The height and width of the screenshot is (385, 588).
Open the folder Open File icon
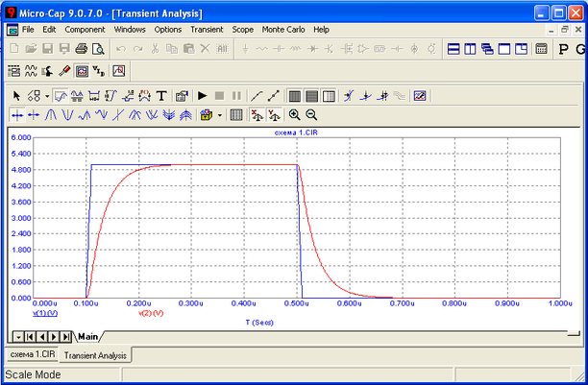click(30, 48)
